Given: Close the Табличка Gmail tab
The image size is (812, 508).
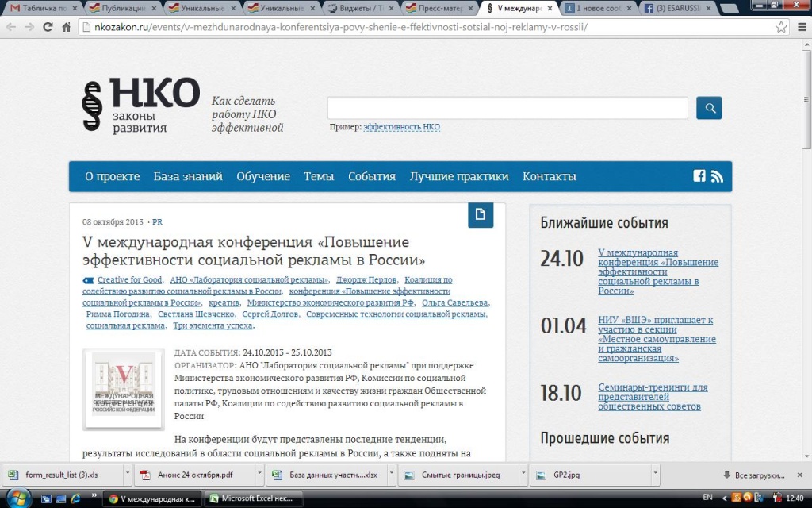Looking at the screenshot, I should (x=75, y=8).
